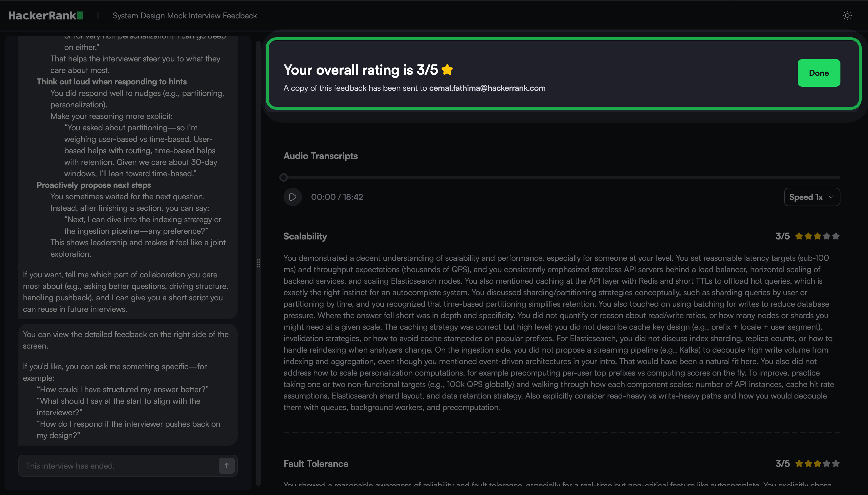The width and height of the screenshot is (868, 495).
Task: Click the 00:00 / 18:42 audio timestamp
Action: 337,197
